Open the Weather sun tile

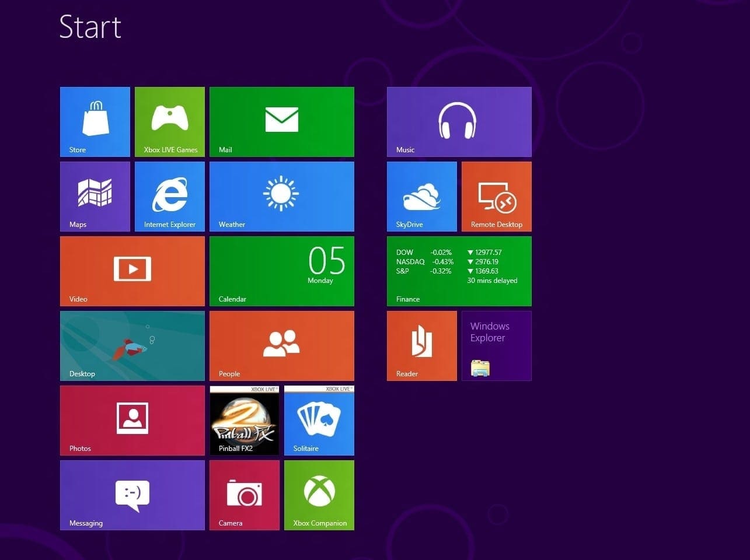[x=281, y=196]
